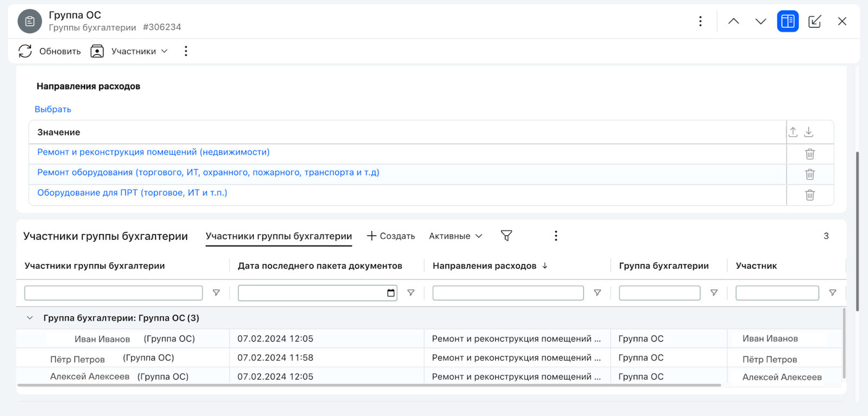Click the download icon in Значение header
868x416 pixels.
coord(809,132)
